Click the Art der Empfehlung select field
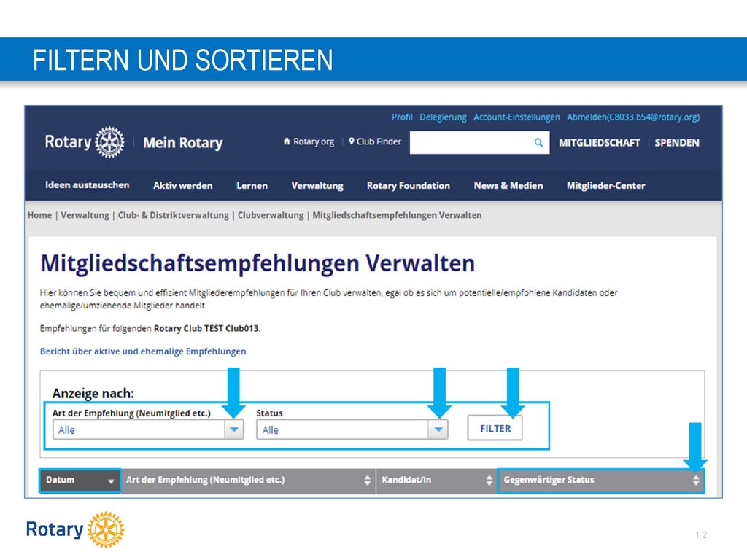Screen dimensions: 747x560 click(x=148, y=429)
